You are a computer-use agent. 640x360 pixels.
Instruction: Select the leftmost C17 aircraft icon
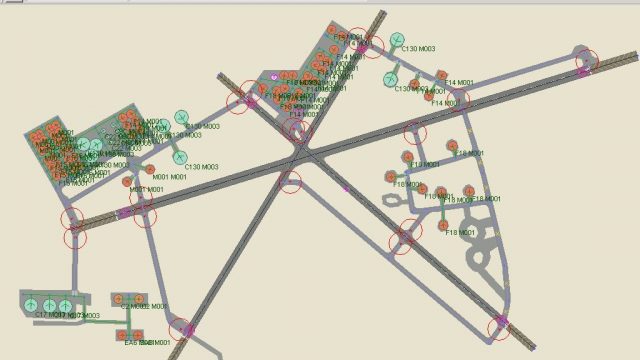pyautogui.click(x=31, y=304)
